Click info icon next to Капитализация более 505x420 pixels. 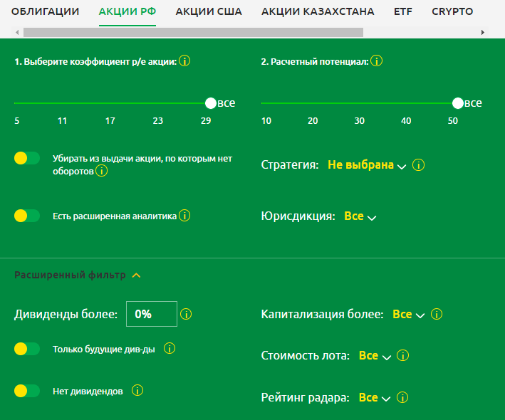coord(437,314)
